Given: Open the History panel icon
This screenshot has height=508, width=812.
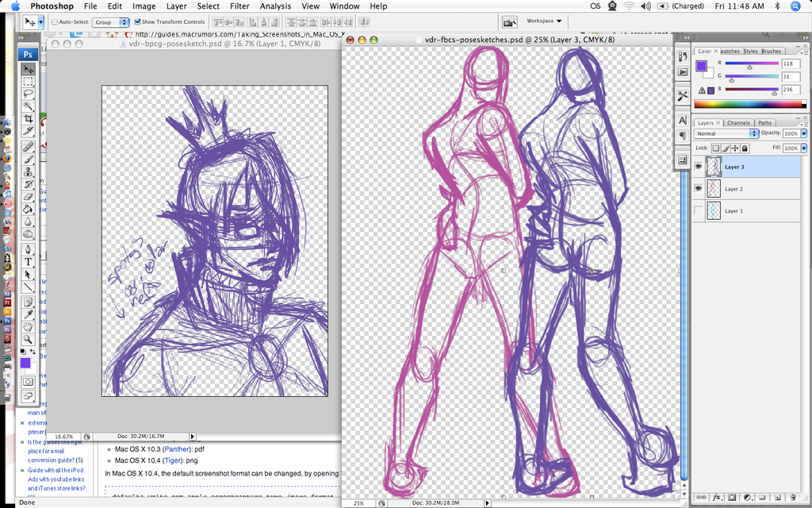Looking at the screenshot, I should point(683,57).
